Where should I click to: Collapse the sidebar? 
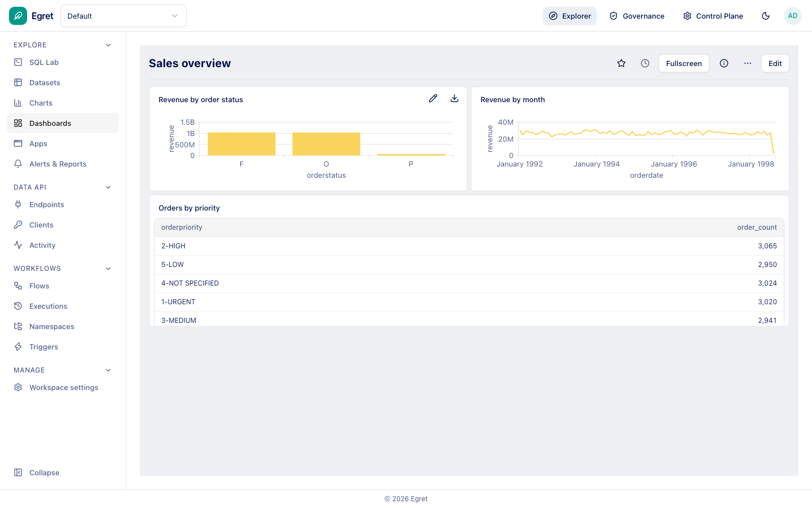click(63, 472)
